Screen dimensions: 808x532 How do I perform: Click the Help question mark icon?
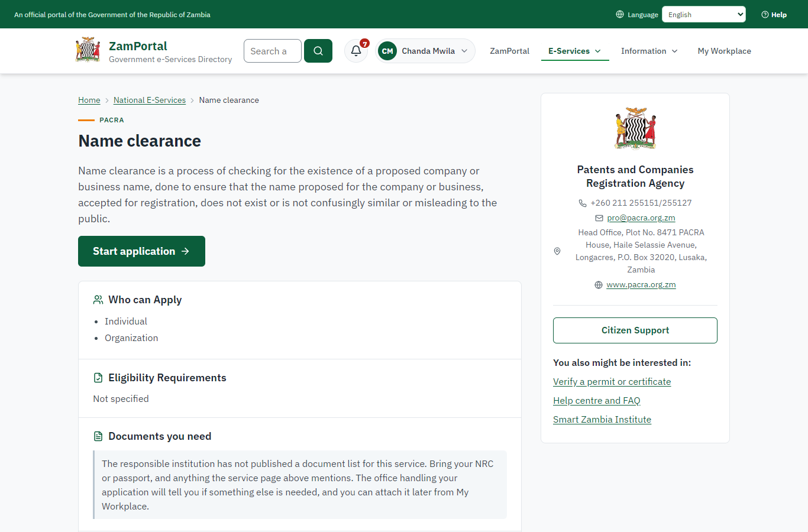[x=765, y=15]
